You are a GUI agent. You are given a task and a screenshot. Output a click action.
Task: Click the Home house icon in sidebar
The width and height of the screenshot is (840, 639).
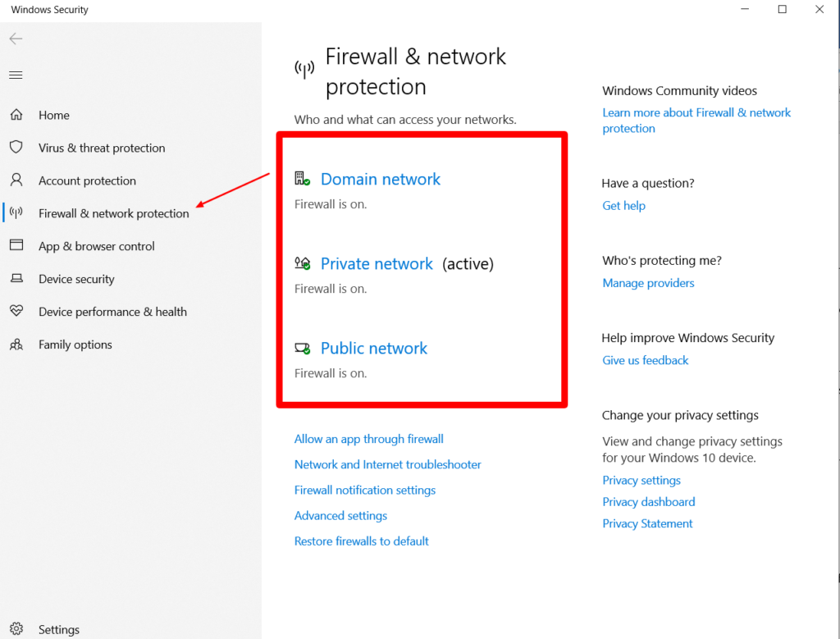click(x=17, y=115)
